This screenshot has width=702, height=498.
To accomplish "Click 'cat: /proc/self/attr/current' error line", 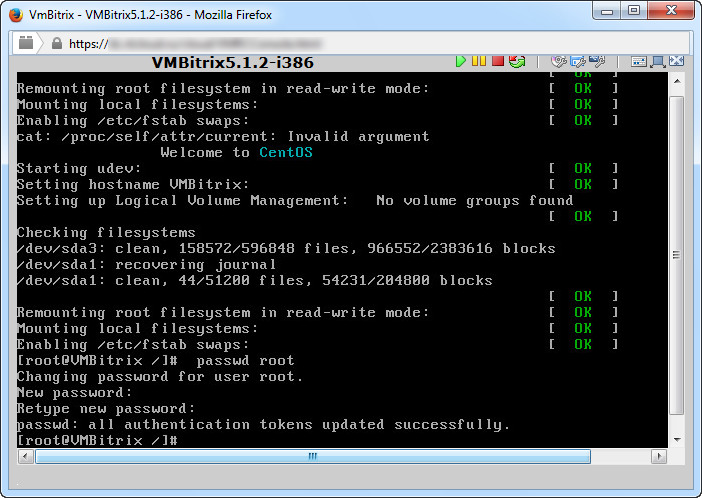I will tap(223, 136).
